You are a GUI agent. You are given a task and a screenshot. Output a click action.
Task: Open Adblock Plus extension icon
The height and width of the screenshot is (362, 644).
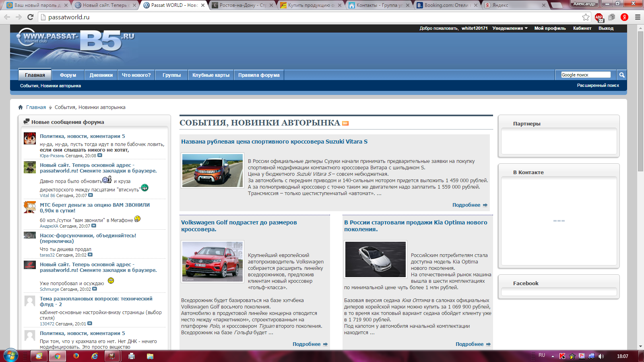click(x=599, y=17)
